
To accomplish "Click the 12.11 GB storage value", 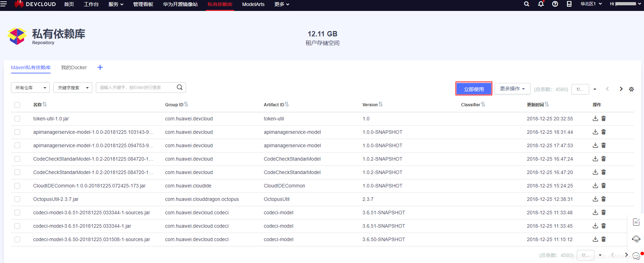I will tap(323, 34).
